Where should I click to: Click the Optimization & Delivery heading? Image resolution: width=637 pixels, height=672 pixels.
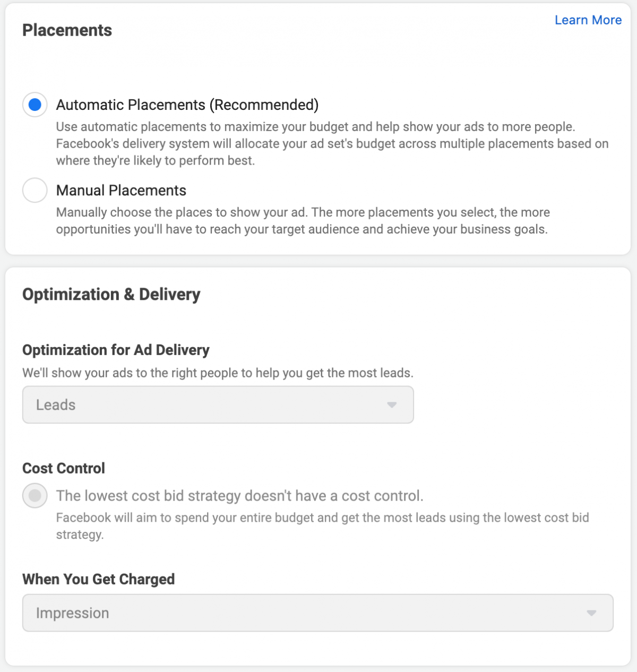[x=111, y=294]
